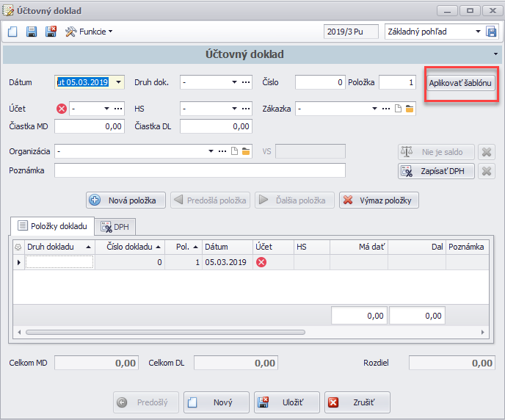
Task: Save the current view layout icon
Action: pos(492,32)
